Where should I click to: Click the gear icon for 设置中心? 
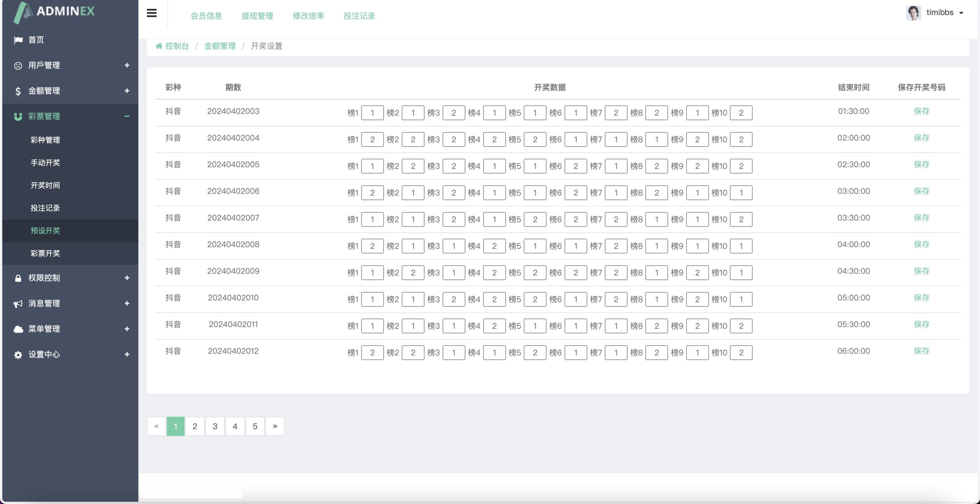point(18,355)
